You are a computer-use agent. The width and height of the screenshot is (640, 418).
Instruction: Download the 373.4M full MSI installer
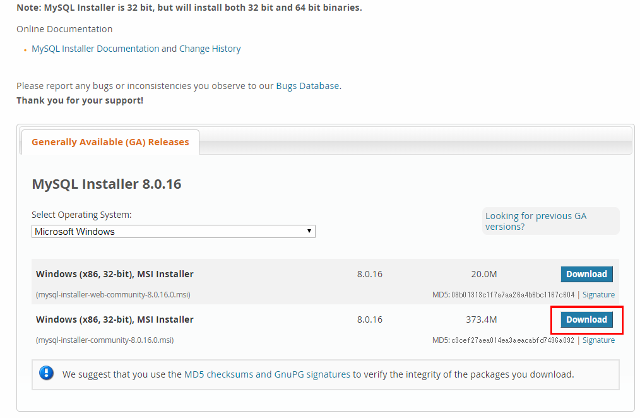[x=586, y=320]
